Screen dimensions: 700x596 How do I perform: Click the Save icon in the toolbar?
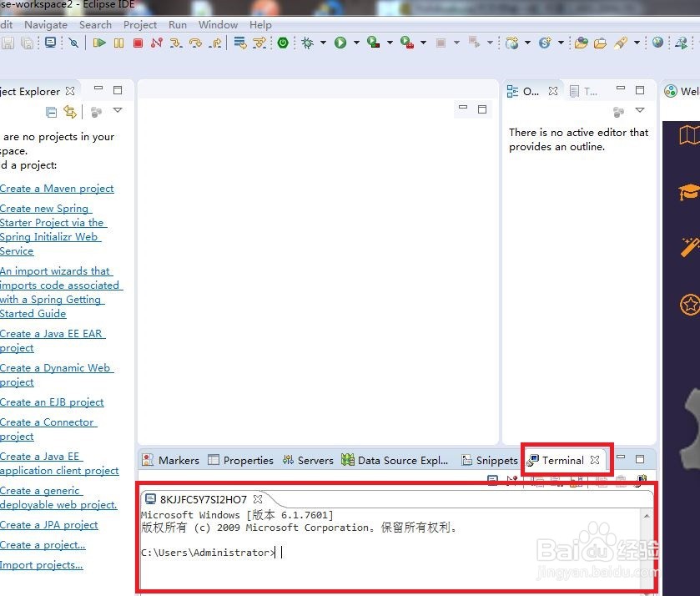[8, 43]
